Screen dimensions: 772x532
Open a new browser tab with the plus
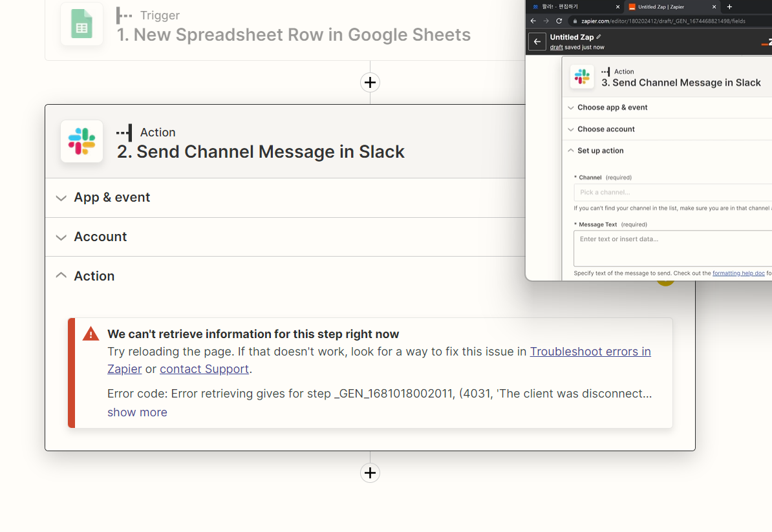(x=730, y=7)
